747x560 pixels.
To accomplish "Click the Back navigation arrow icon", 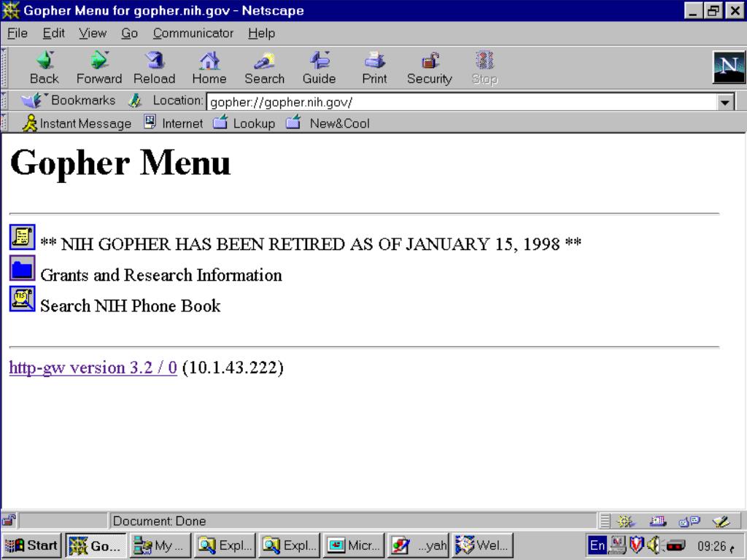I will point(44,61).
